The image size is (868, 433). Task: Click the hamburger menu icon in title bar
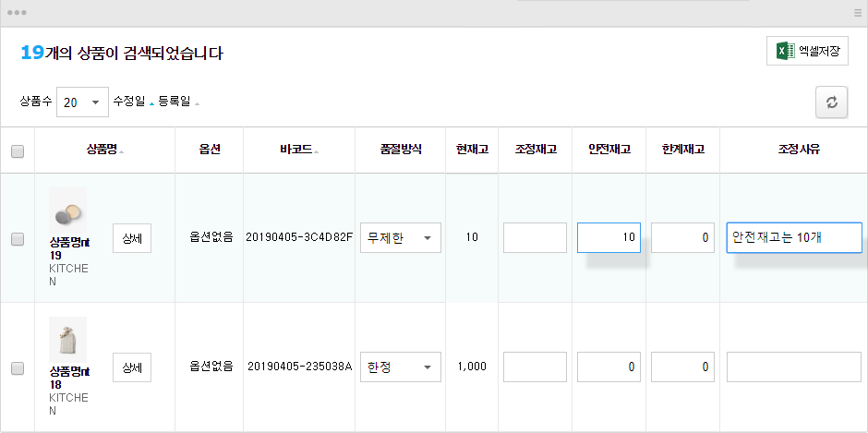click(x=858, y=13)
